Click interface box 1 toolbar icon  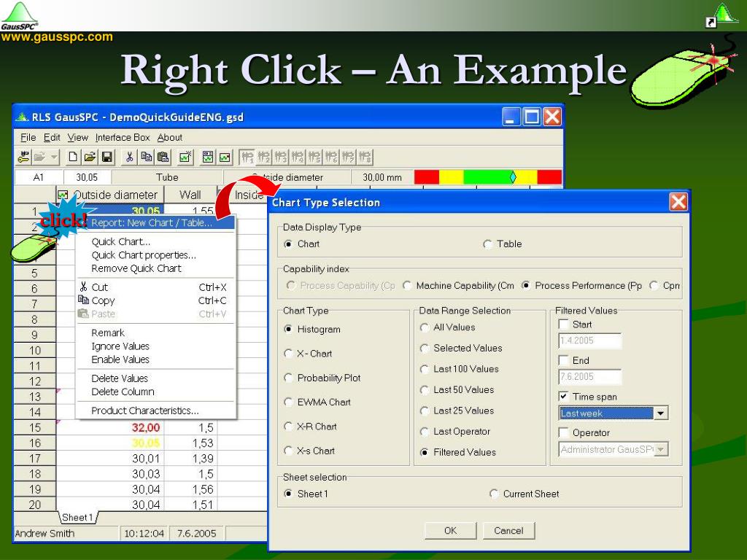248,157
